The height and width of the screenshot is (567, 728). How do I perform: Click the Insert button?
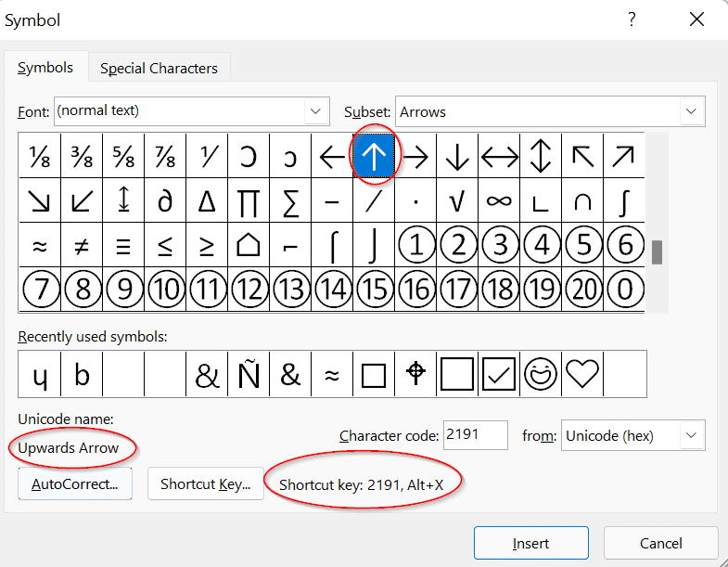(x=530, y=544)
